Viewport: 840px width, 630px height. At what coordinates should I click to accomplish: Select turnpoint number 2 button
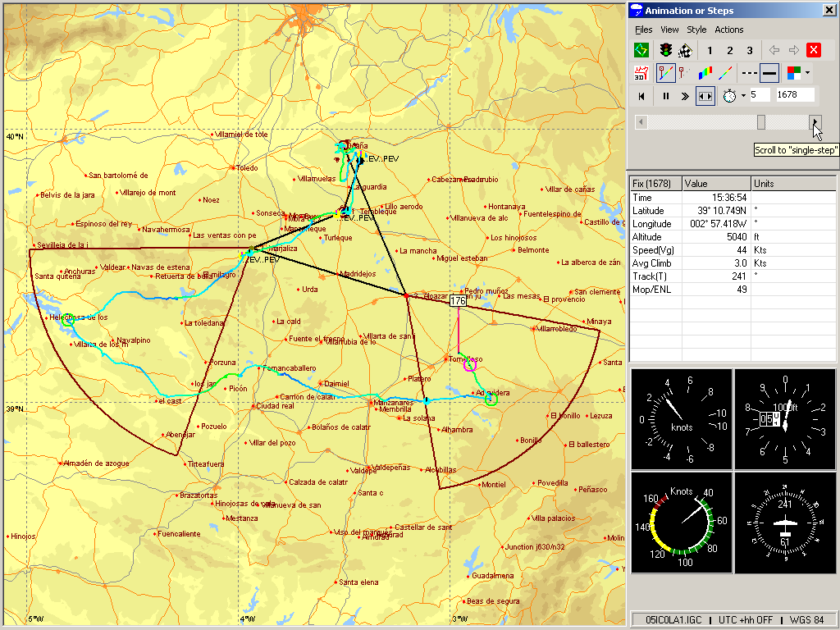click(x=729, y=50)
